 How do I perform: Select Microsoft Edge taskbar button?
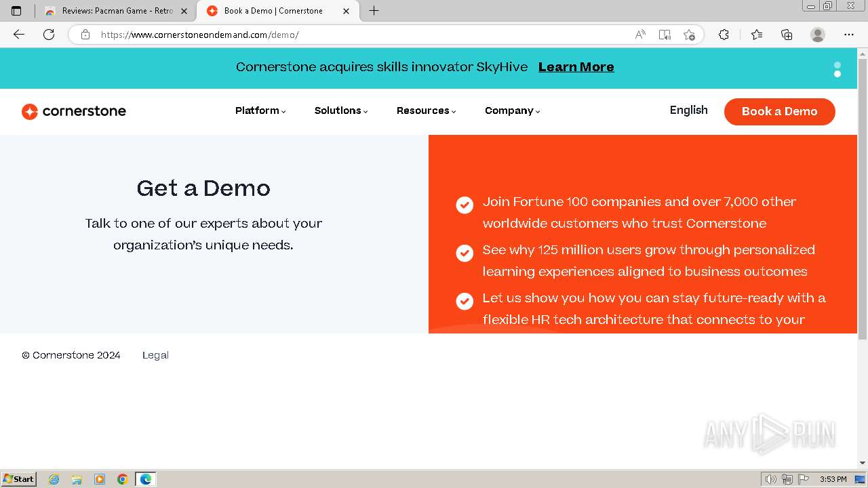tap(146, 479)
